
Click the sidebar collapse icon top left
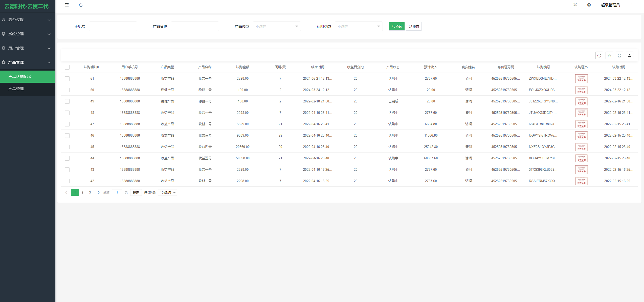[x=66, y=5]
